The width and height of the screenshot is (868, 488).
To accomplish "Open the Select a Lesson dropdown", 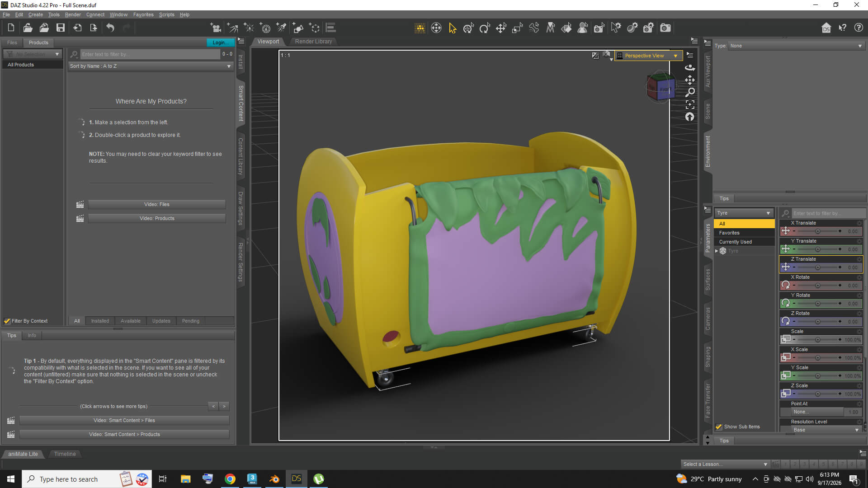I will (725, 464).
